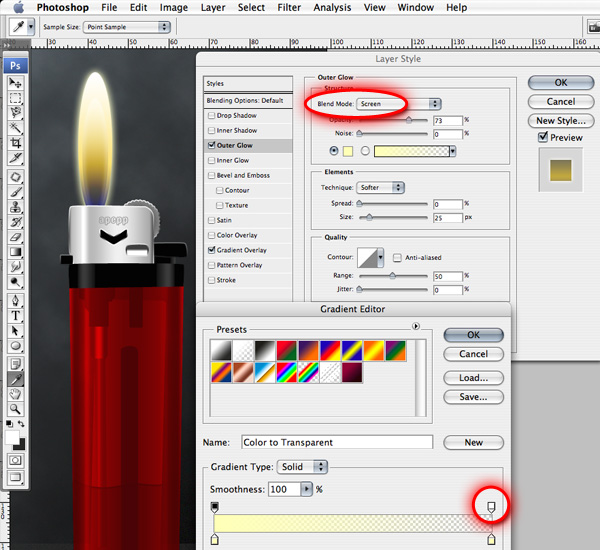Click the yellow outer glow color swatch

click(347, 151)
